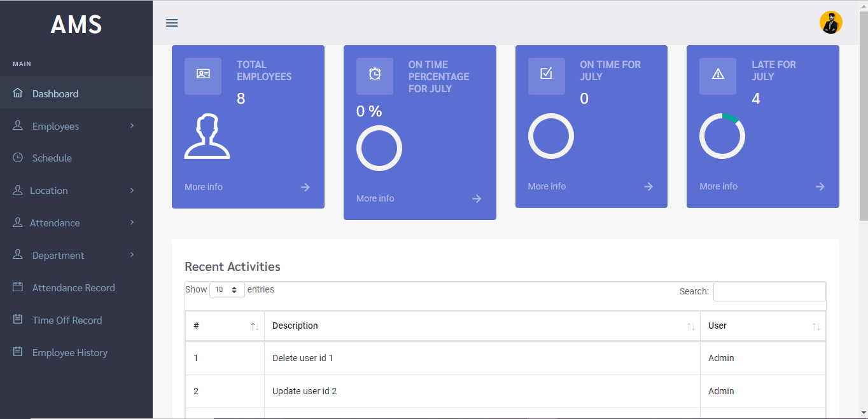868x419 pixels.
Task: Click arrow on On Time For July card
Action: 648,186
